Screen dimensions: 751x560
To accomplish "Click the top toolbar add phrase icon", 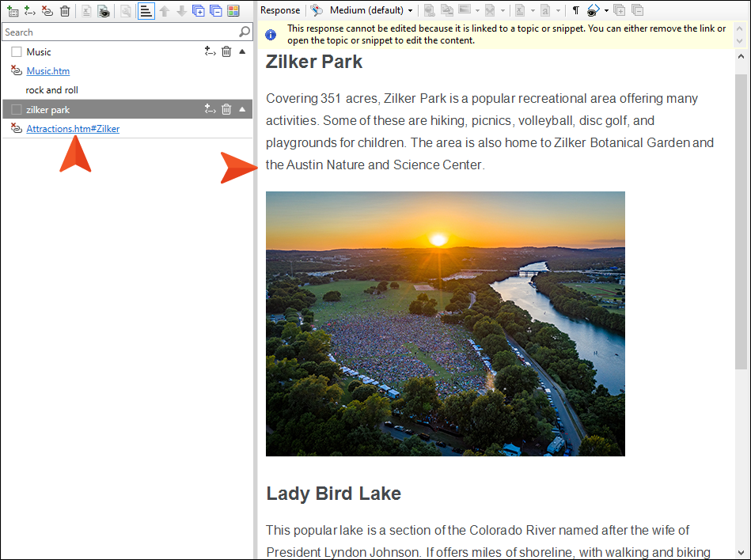I will [30, 10].
